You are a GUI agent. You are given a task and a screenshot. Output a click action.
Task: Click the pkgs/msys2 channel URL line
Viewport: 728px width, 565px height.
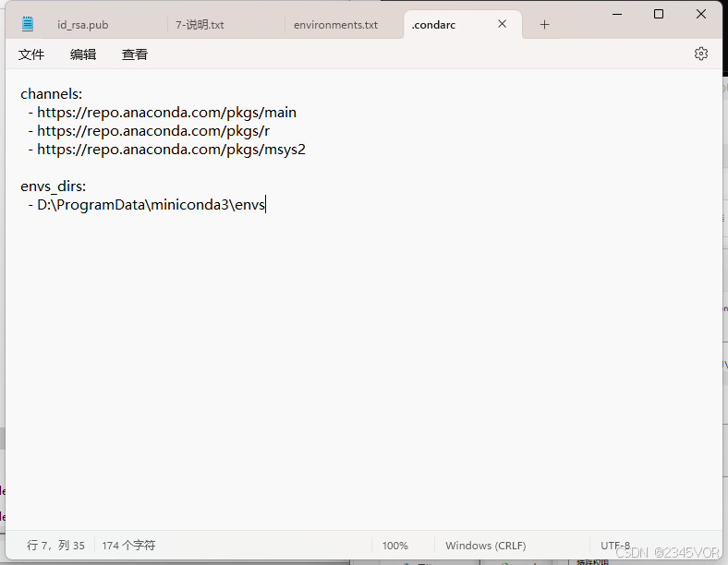click(x=166, y=150)
